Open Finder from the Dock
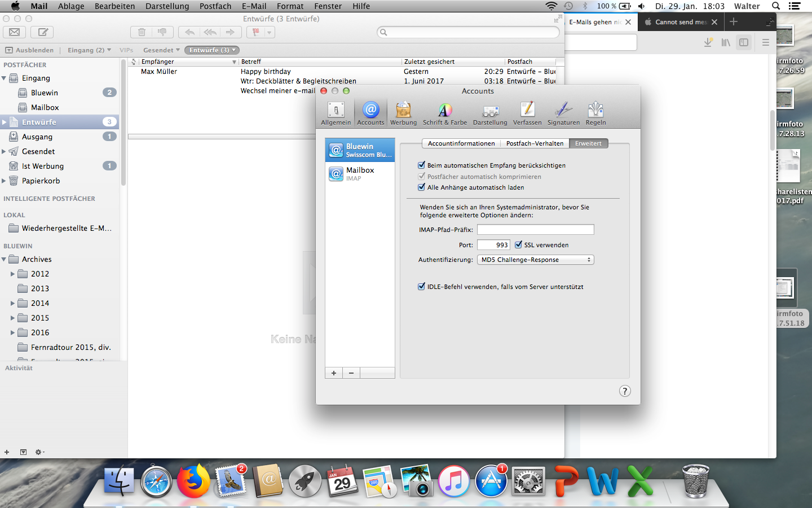The height and width of the screenshot is (508, 812). (119, 481)
